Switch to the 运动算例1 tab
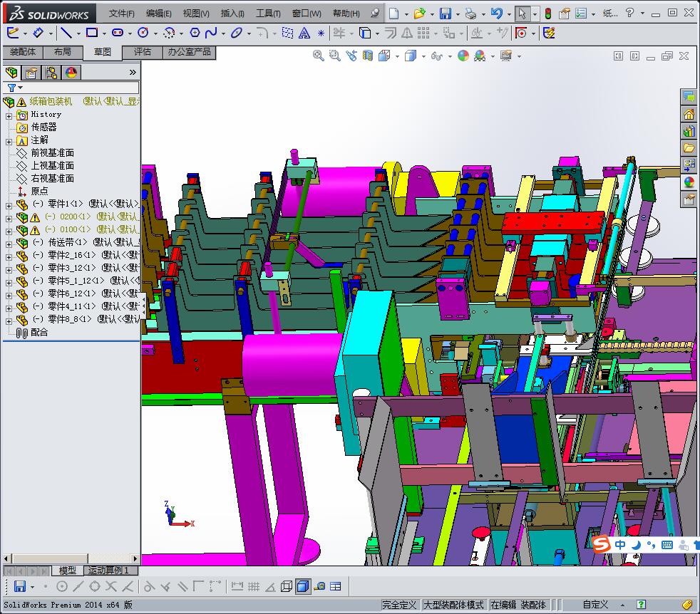700x614 pixels. click(x=109, y=571)
